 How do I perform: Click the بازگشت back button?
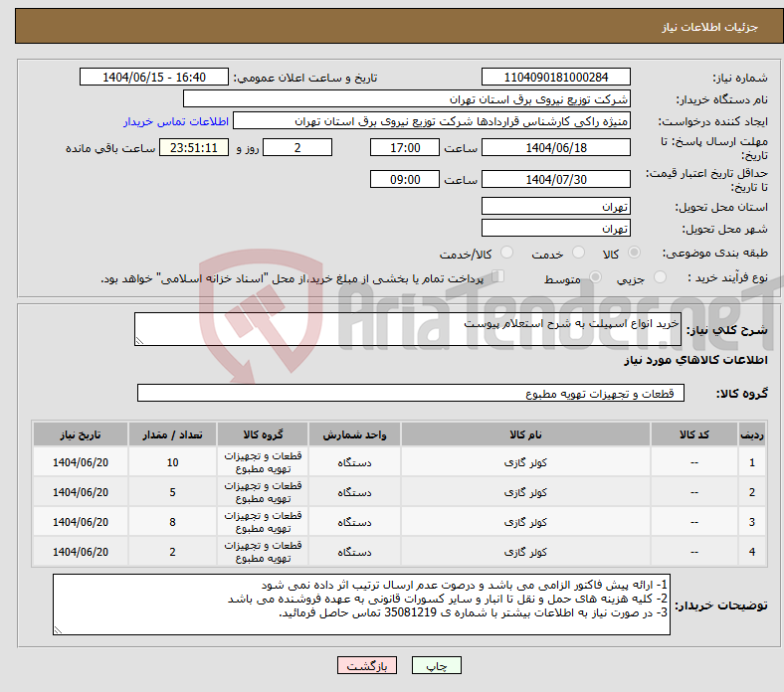(367, 665)
